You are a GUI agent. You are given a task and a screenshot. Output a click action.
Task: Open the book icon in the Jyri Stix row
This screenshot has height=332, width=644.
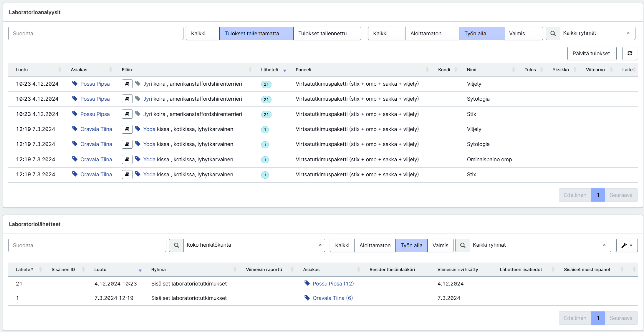[127, 114]
